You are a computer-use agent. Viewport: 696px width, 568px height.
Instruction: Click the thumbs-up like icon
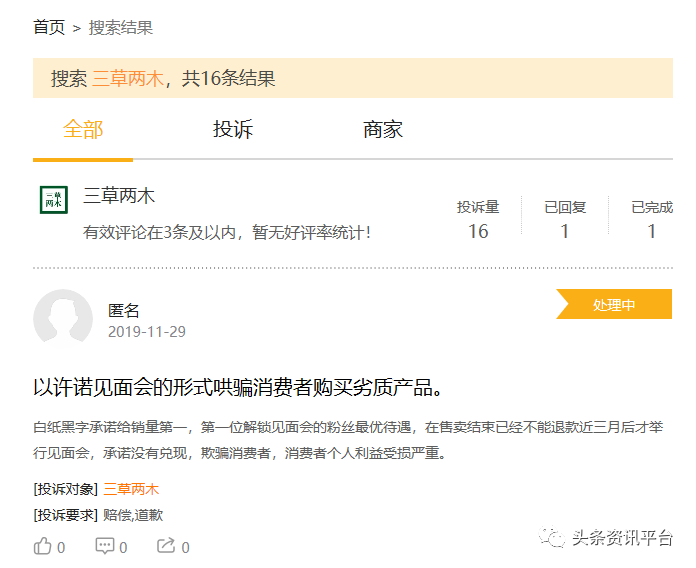43,546
